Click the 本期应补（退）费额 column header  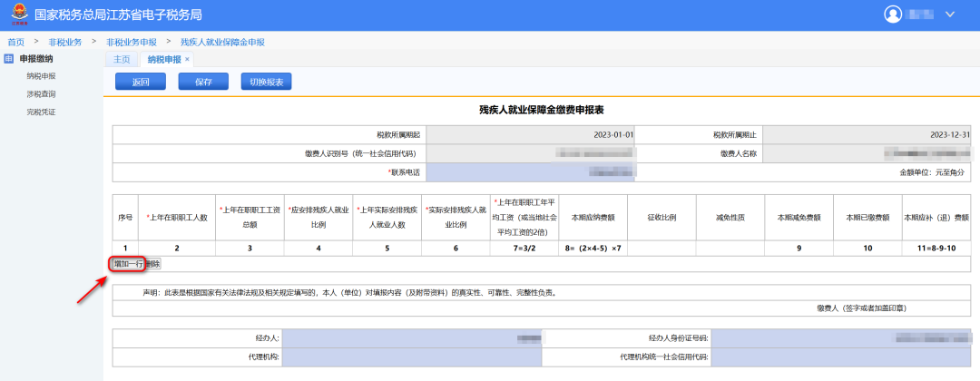tap(936, 218)
